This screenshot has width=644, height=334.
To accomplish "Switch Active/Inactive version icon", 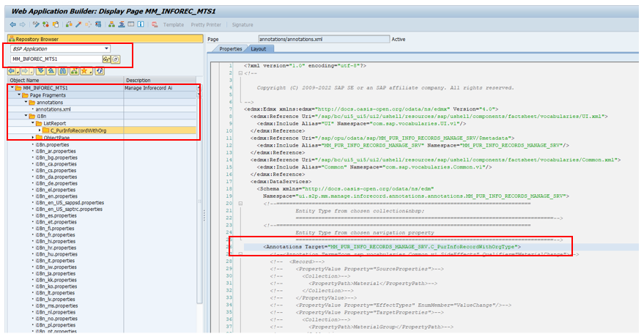I will pyautogui.click(x=45, y=25).
